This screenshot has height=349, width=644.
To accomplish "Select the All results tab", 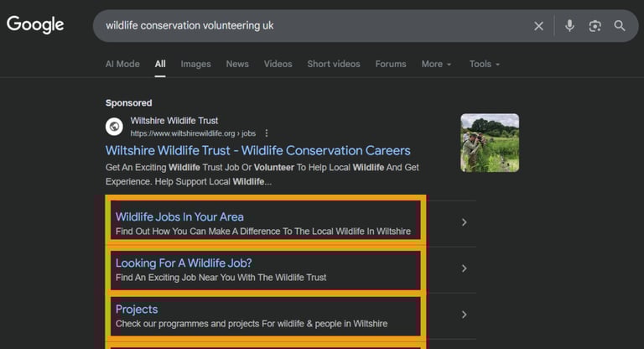I will point(160,64).
